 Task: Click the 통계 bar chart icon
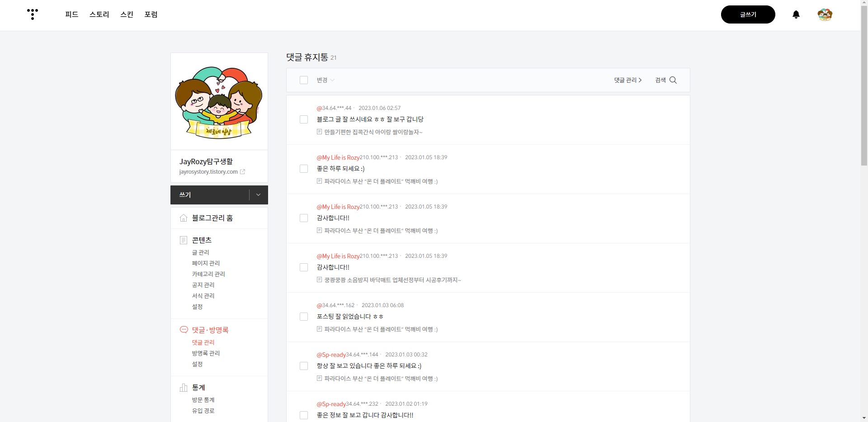click(x=184, y=388)
